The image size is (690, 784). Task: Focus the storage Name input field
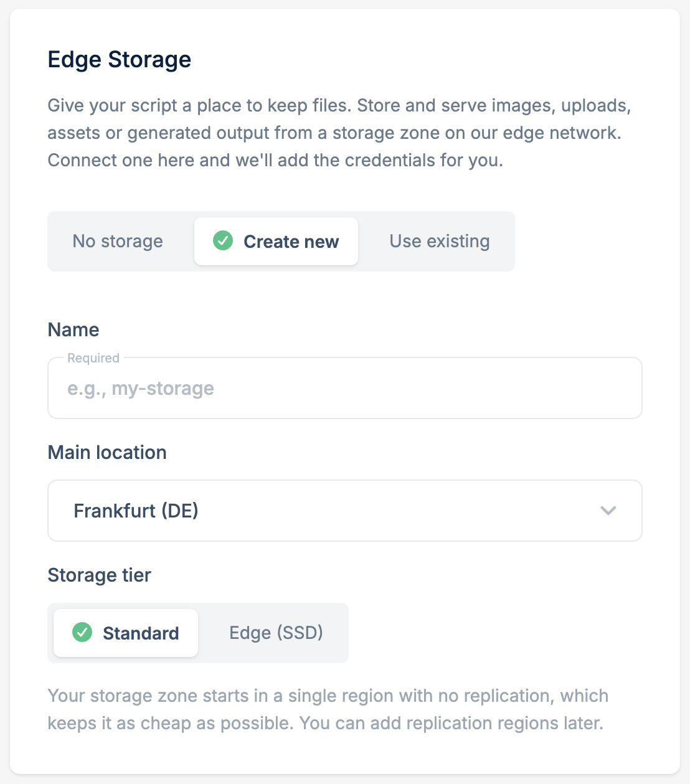345,388
